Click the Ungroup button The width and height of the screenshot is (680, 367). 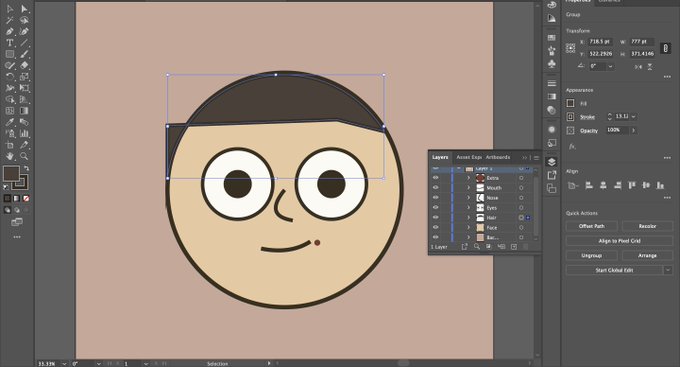tap(592, 256)
